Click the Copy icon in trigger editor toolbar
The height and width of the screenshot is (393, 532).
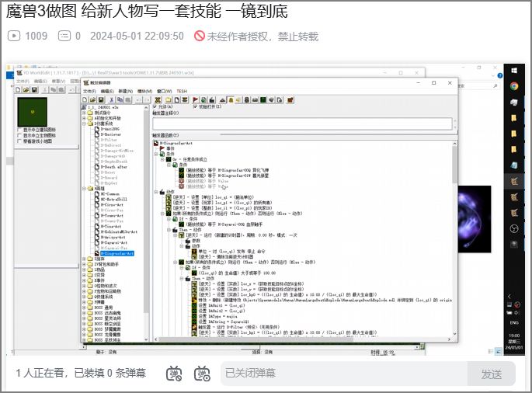(x=120, y=99)
